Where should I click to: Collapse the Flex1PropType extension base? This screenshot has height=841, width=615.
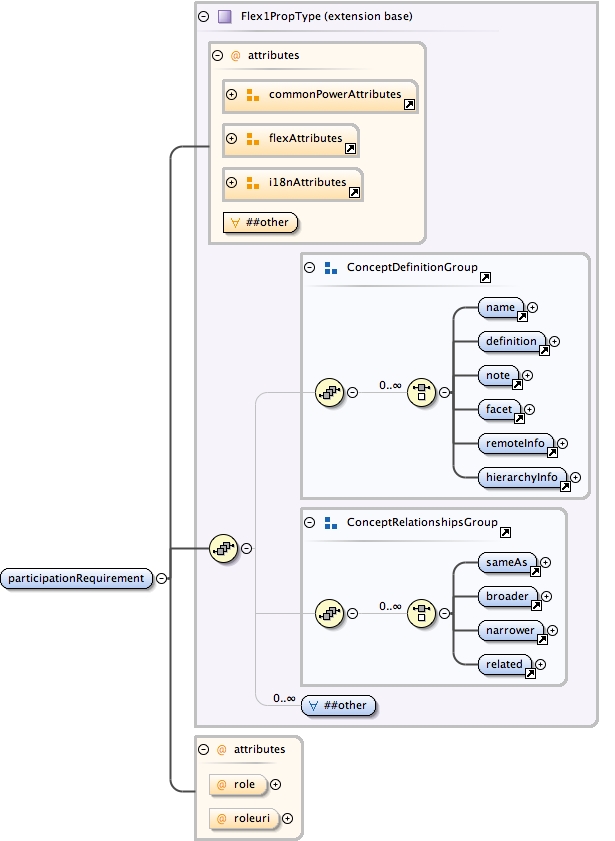(x=204, y=17)
